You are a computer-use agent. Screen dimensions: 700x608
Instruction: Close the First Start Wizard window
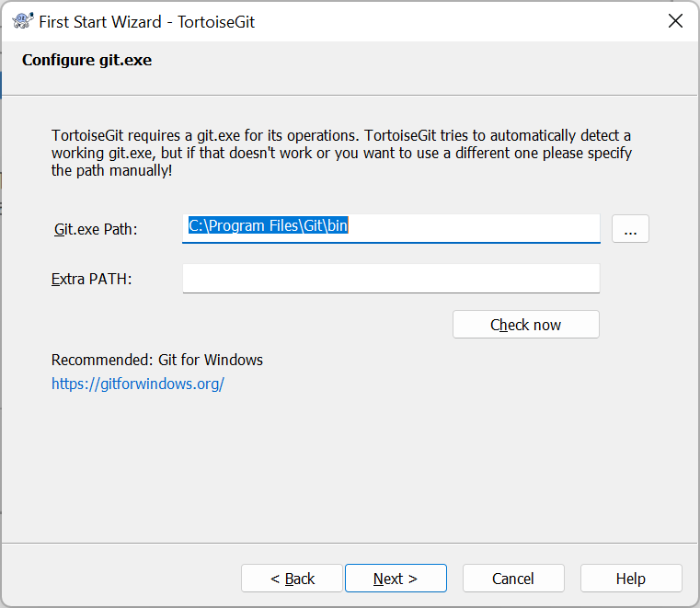click(x=675, y=20)
